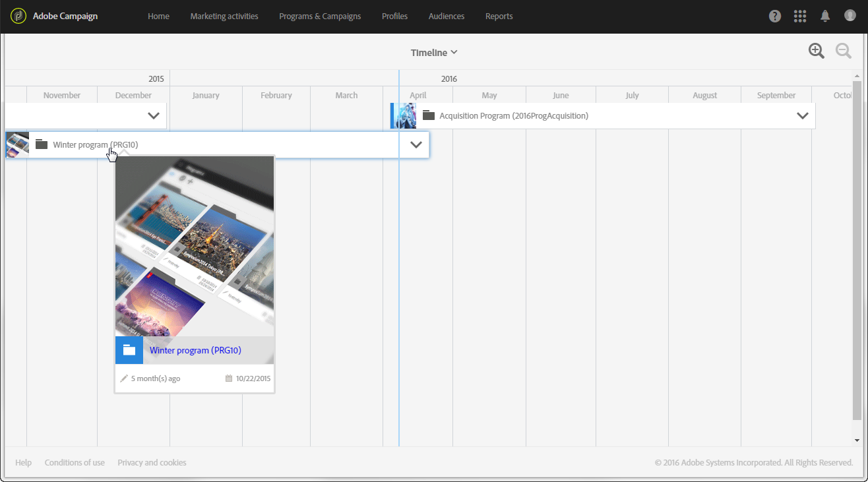The image size is (868, 482).
Task: Zoom out of the timeline
Action: [x=843, y=51]
